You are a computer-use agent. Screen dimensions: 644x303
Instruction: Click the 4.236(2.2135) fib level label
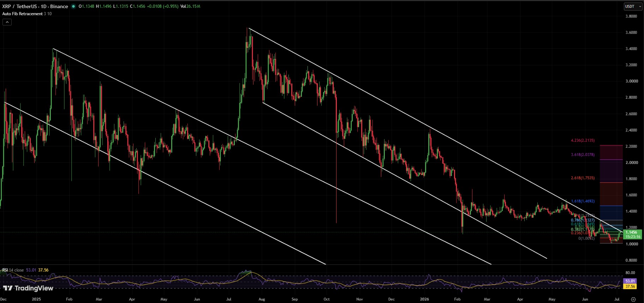click(583, 140)
